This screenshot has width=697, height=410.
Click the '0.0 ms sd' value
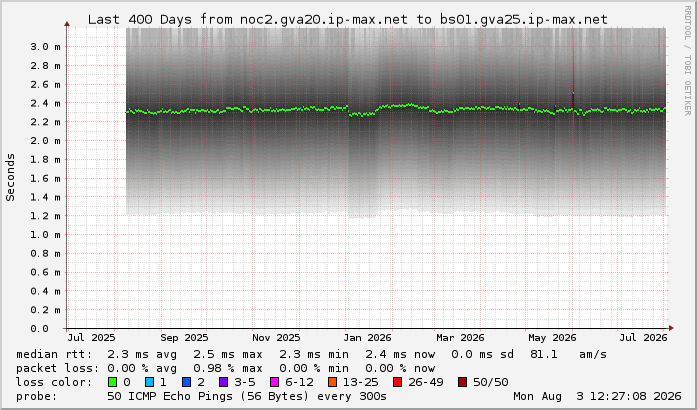coord(483,354)
